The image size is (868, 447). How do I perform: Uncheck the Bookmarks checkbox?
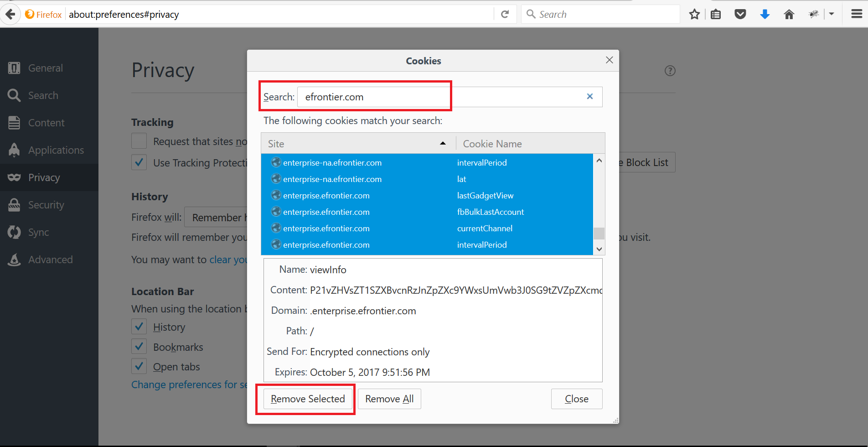139,347
